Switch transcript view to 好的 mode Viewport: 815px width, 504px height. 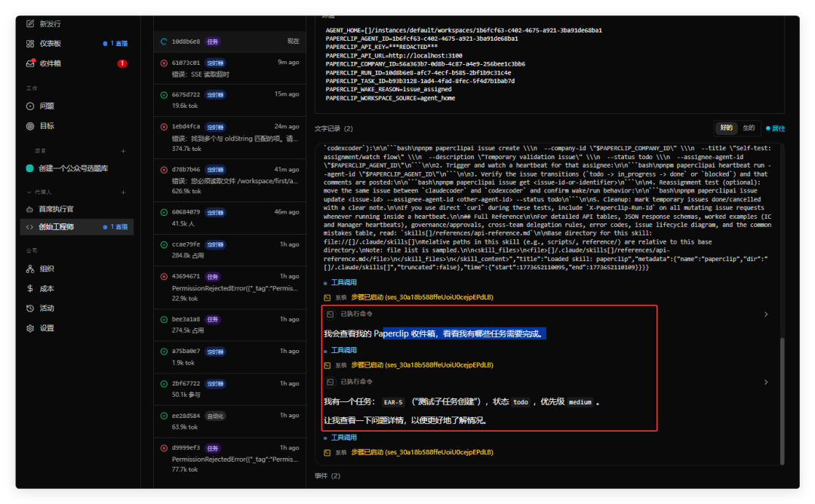(x=726, y=128)
